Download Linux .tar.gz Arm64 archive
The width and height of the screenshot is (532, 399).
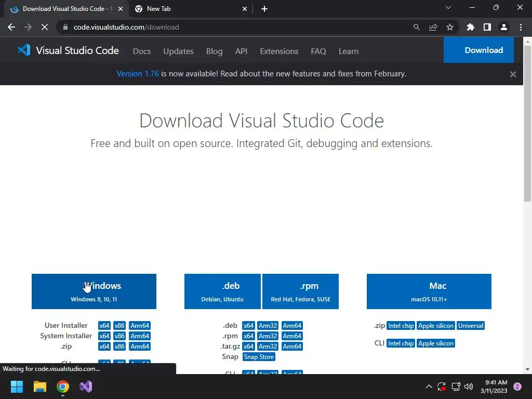tap(292, 347)
